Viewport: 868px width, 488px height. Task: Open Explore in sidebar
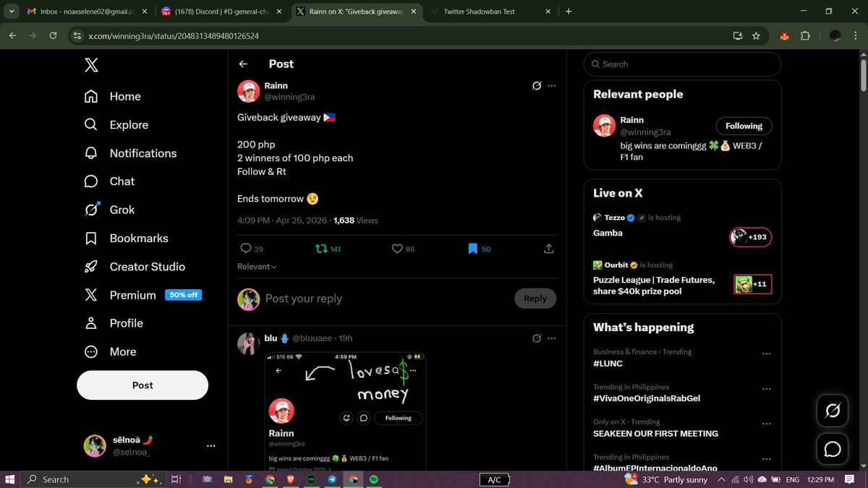pos(116,124)
